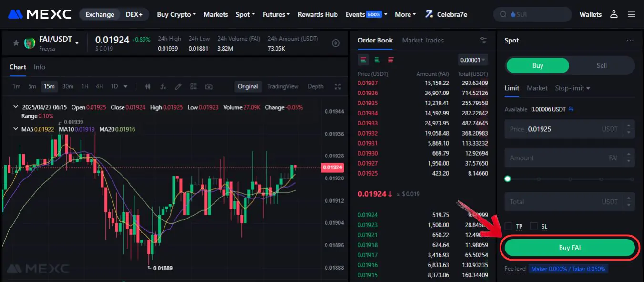644x282 pixels.
Task: Show only sell orders view
Action: (x=391, y=60)
